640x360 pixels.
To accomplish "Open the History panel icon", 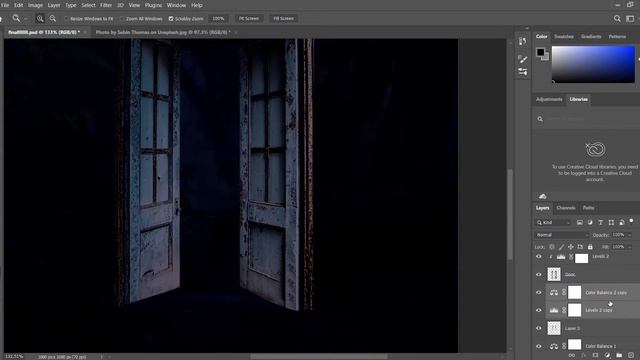I will [522, 41].
